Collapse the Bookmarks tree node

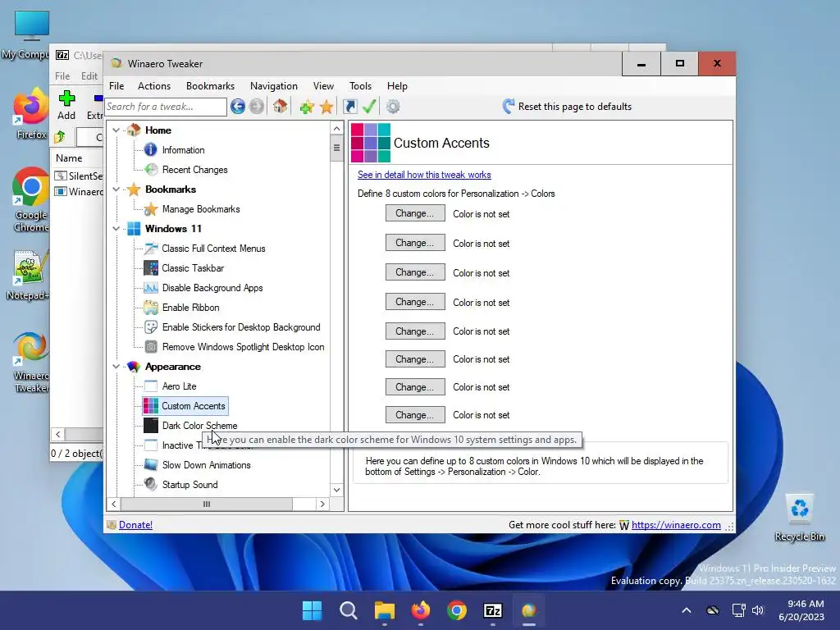(116, 189)
